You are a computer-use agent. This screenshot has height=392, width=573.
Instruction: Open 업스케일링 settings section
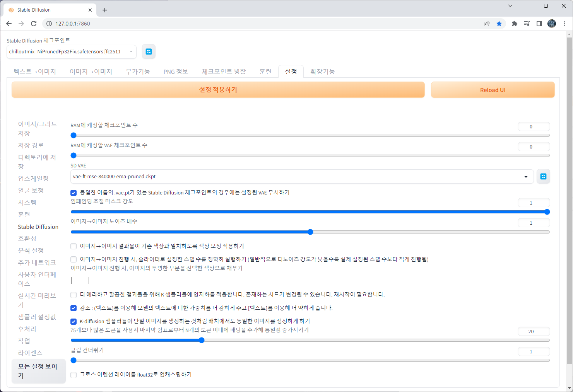click(x=33, y=179)
